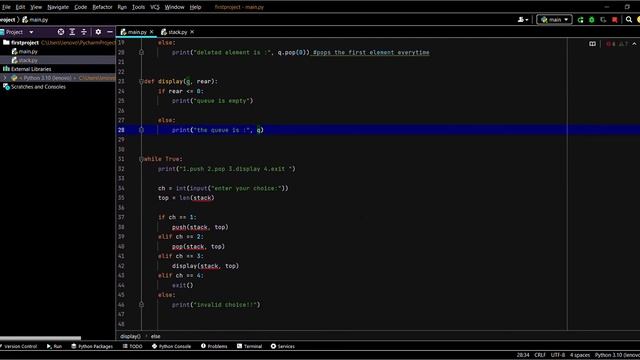Open the Edit menu
640x360 pixels.
20,7
